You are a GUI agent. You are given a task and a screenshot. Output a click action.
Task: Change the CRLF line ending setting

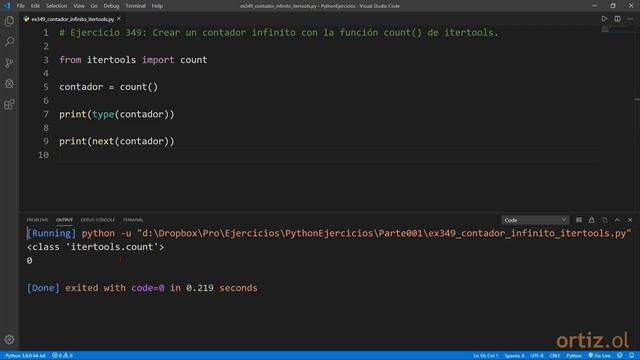click(x=554, y=356)
